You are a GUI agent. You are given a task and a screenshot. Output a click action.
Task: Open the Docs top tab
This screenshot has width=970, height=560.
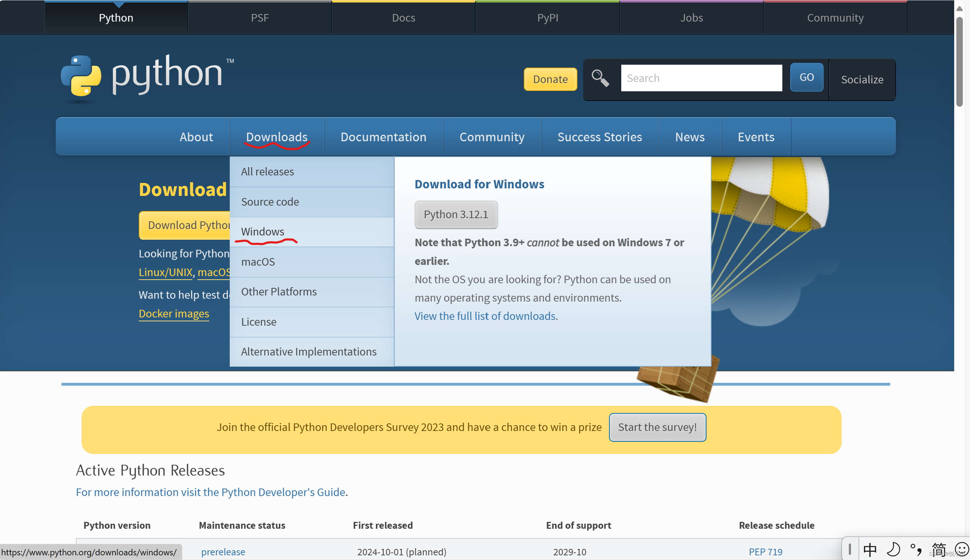(403, 18)
